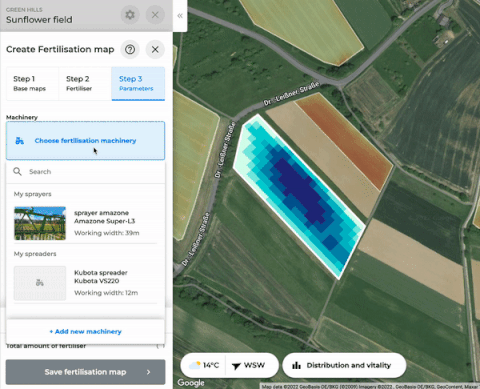The width and height of the screenshot is (480, 389).
Task: Select Step 3 Parameters tab
Action: pyautogui.click(x=138, y=83)
